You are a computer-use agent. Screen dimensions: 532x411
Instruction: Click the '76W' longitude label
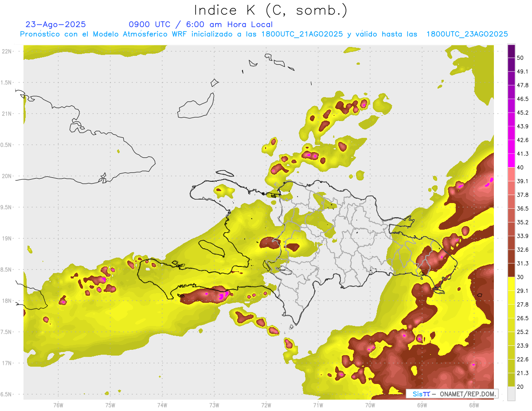[58, 405]
